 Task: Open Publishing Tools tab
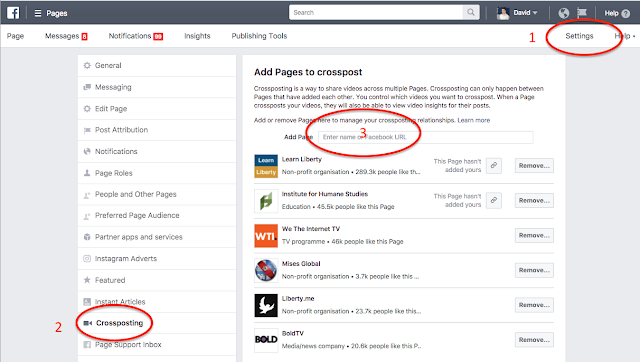[259, 36]
